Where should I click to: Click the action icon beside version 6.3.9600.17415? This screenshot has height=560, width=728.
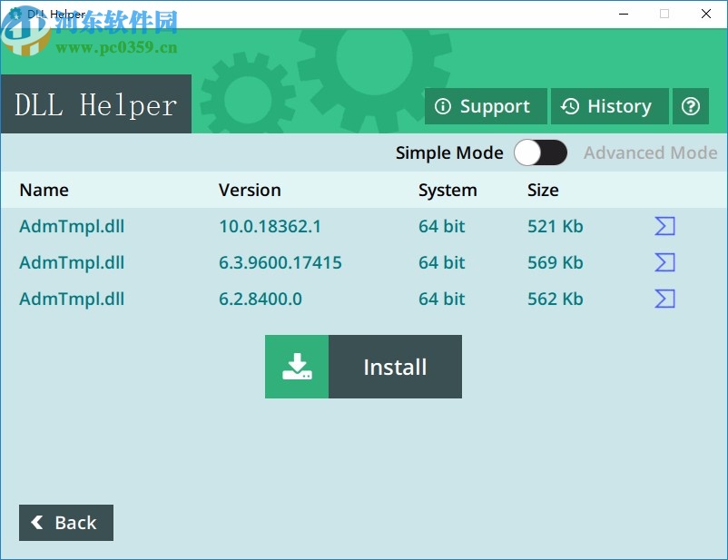pos(664,262)
